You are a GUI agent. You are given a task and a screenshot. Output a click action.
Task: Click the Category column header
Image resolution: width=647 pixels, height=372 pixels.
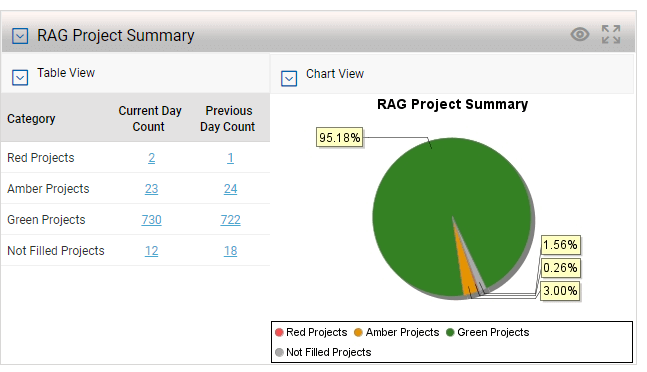pyautogui.click(x=31, y=119)
